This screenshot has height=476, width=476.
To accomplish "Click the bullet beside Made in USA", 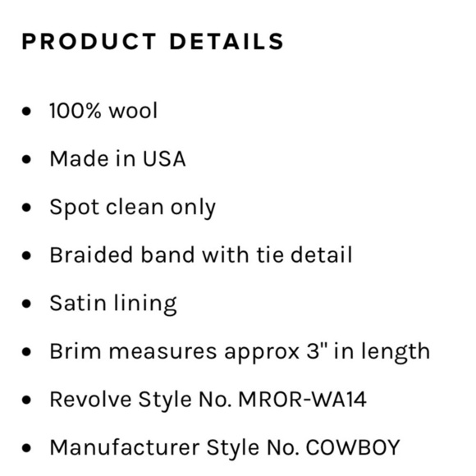I will click(27, 159).
